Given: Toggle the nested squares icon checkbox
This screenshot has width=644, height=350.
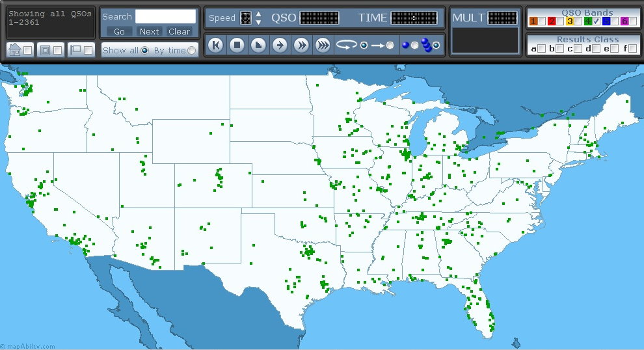Looking at the screenshot, I should pos(57,50).
